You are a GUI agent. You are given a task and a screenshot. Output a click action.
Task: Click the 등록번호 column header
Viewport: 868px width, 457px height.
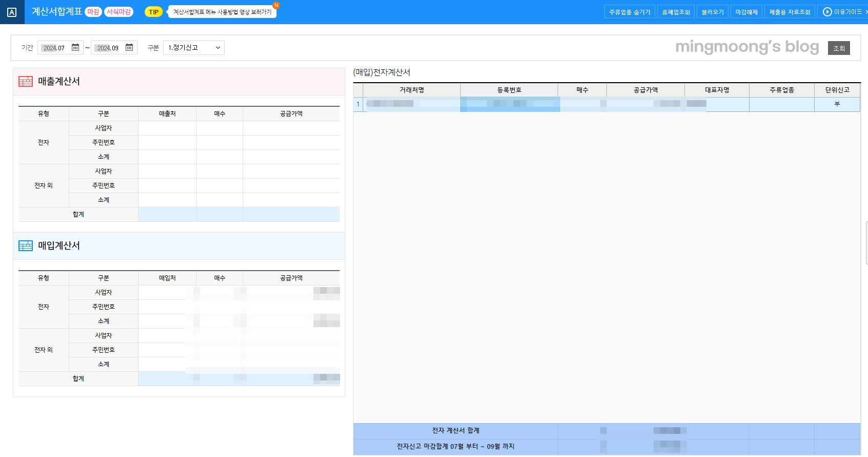point(509,90)
